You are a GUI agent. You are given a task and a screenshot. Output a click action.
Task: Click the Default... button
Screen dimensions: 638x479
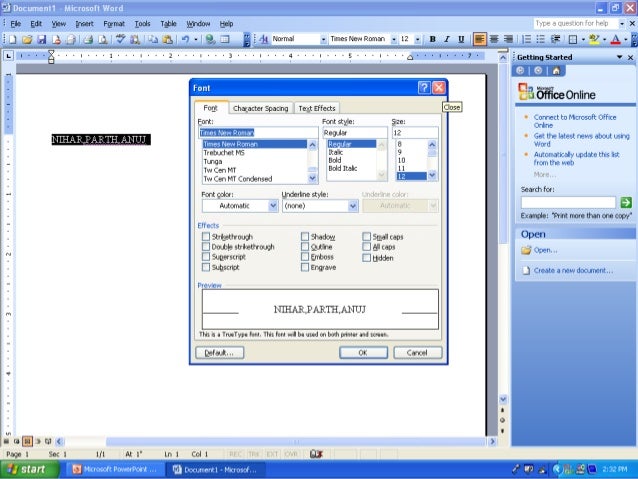[219, 352]
